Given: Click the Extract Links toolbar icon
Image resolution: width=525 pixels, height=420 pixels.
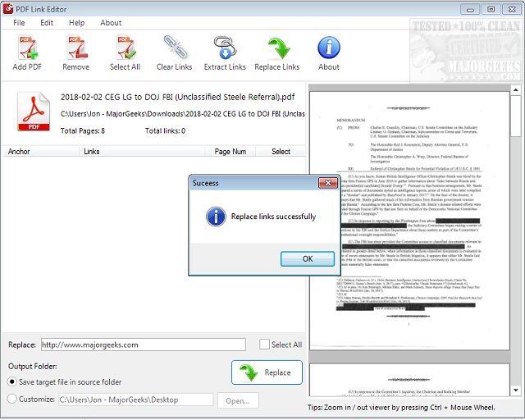Looking at the screenshot, I should [x=225, y=48].
